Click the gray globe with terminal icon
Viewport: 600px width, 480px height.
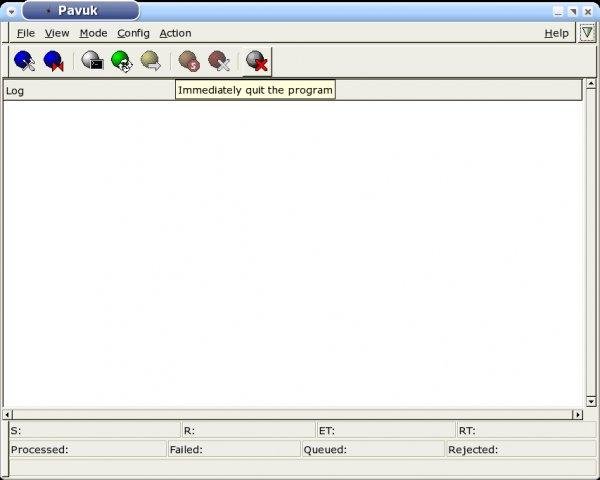(92, 60)
